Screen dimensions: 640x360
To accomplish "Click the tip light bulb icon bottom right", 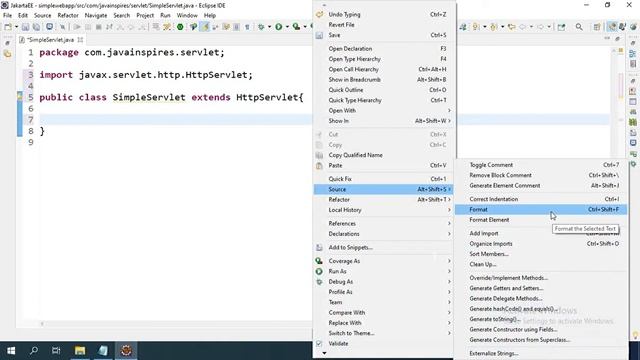I will pos(635,335).
